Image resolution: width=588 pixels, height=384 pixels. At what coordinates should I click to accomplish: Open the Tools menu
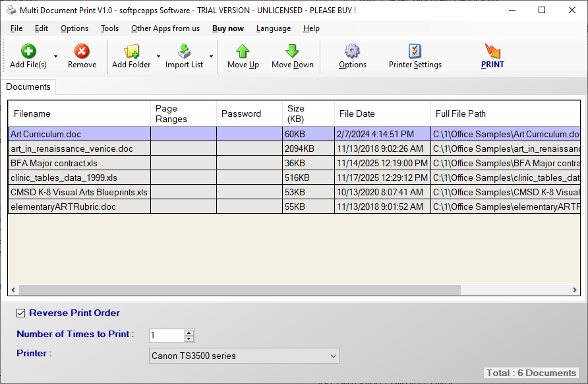point(109,28)
